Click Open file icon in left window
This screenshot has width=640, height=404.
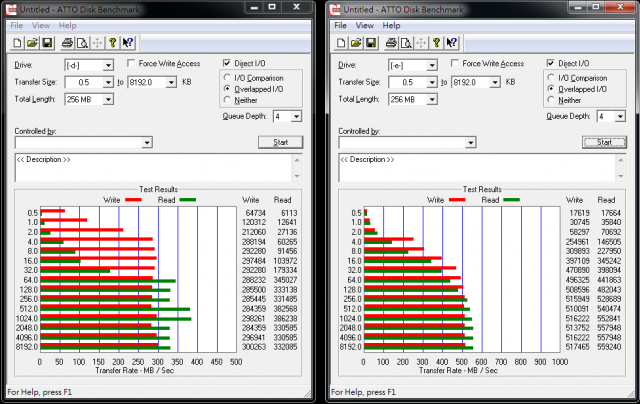pos(32,43)
